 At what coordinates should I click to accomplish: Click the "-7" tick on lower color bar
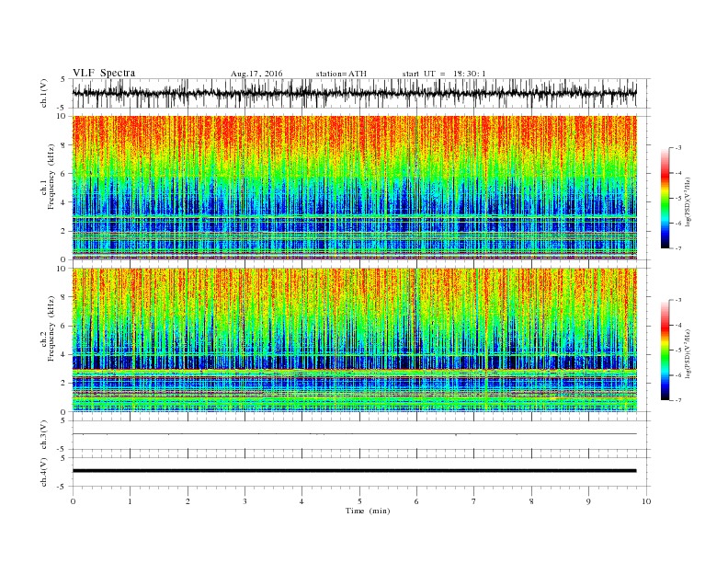click(677, 400)
